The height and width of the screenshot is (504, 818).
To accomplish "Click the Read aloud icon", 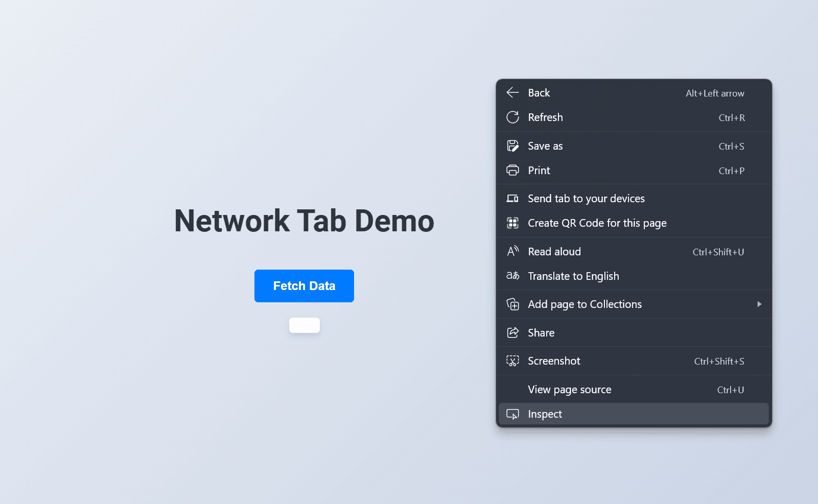I will [512, 251].
